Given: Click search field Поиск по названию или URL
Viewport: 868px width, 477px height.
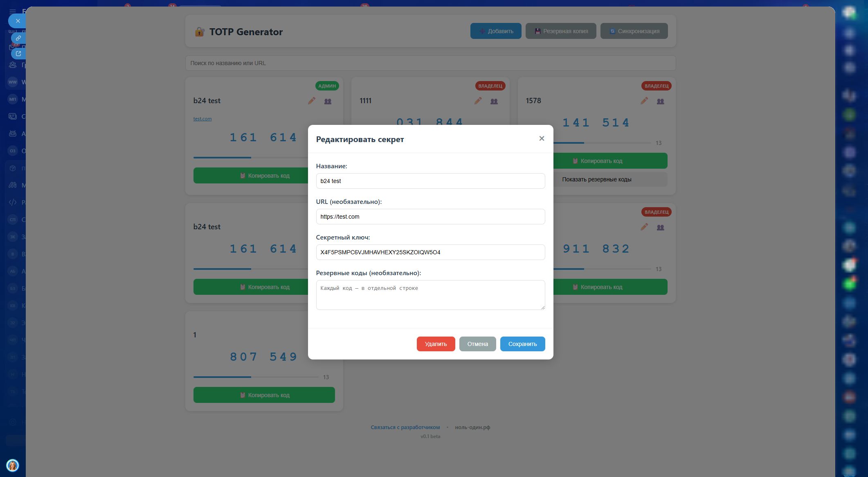Looking at the screenshot, I should (430, 63).
